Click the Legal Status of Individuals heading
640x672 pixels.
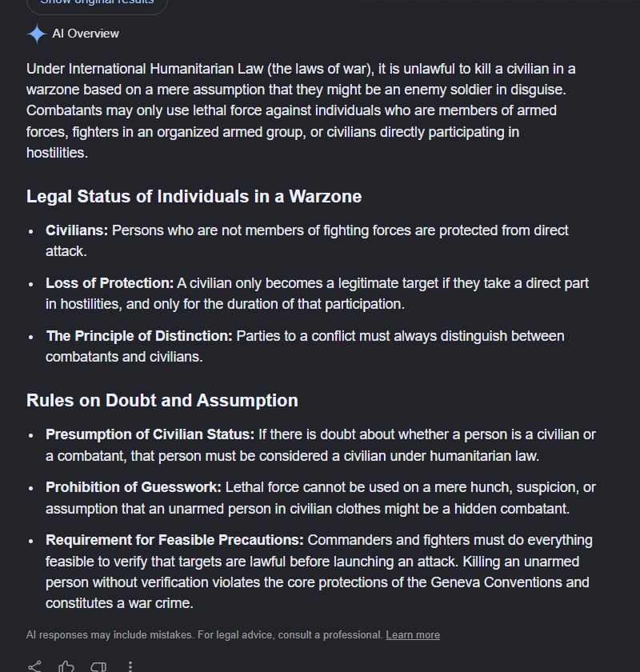pos(194,196)
